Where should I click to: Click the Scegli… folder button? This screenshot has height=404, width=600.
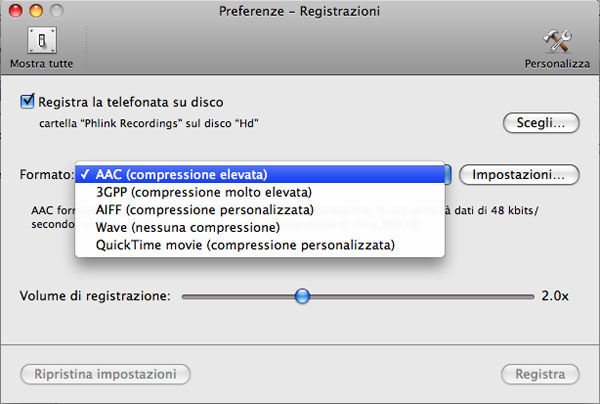pos(540,124)
